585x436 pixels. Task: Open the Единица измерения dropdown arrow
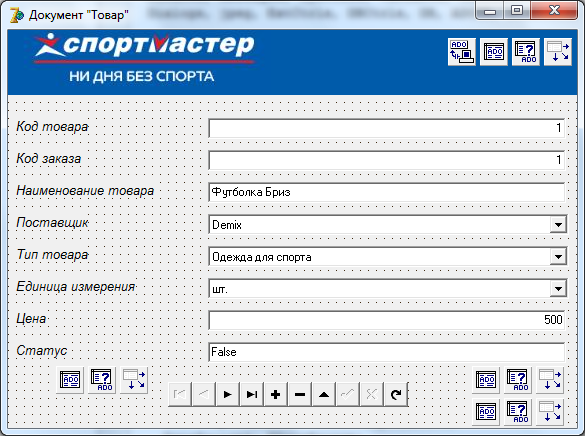[x=559, y=288]
